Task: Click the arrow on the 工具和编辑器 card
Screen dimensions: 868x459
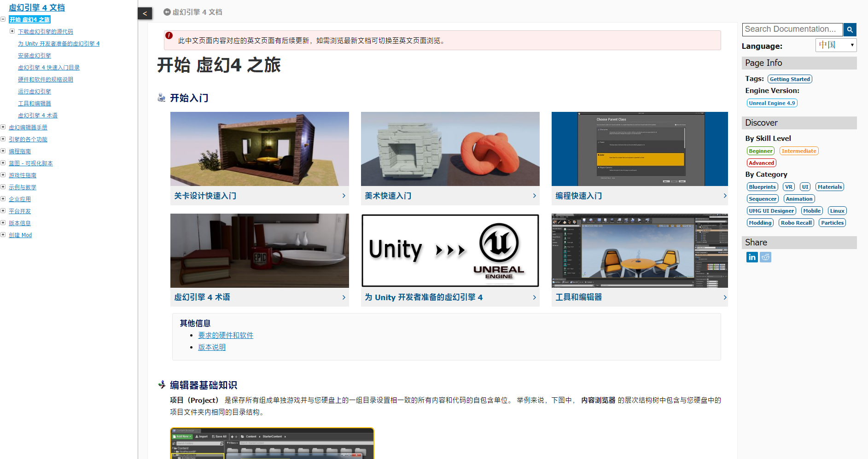Action: click(725, 297)
